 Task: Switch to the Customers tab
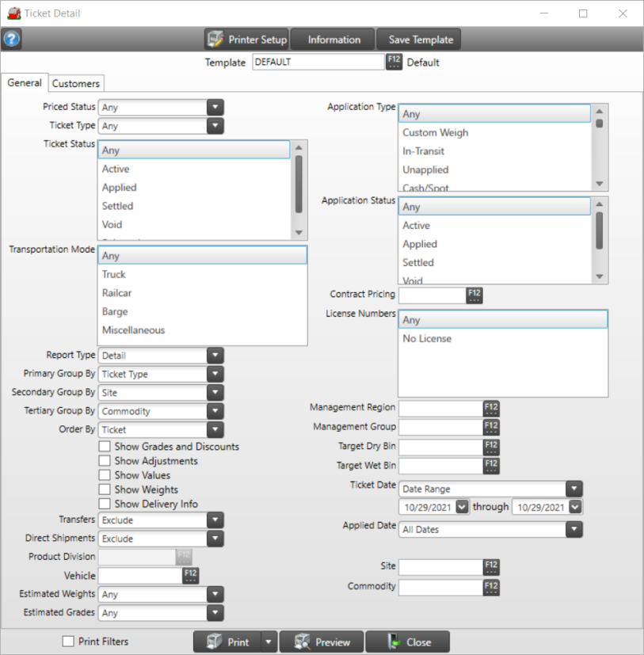pos(76,83)
